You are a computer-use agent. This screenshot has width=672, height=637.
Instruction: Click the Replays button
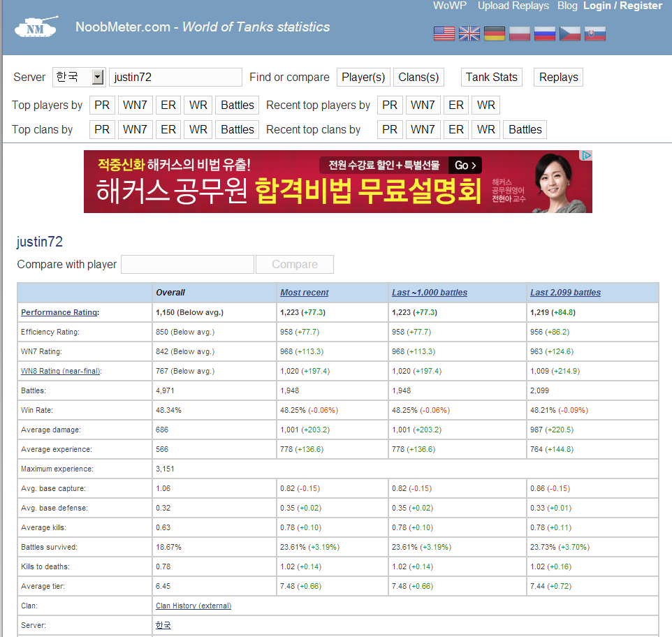pos(558,77)
